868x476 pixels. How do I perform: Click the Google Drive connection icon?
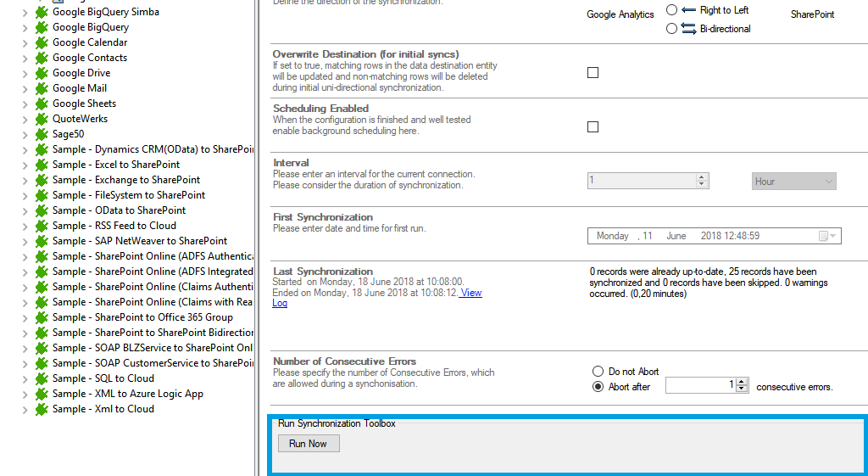41,73
